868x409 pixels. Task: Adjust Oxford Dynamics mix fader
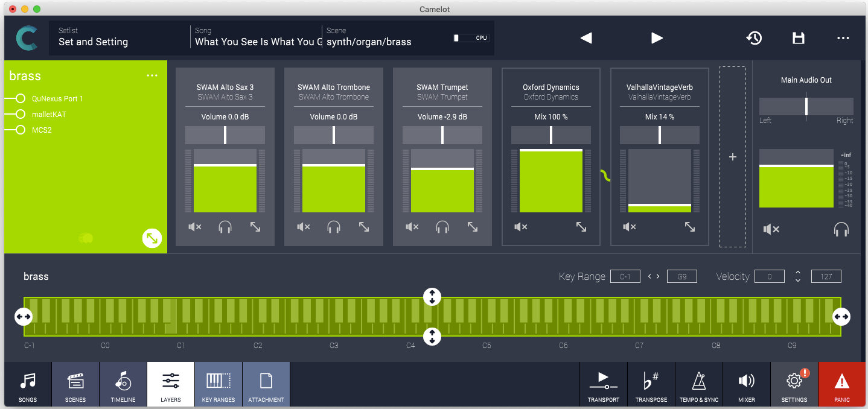pos(551,180)
